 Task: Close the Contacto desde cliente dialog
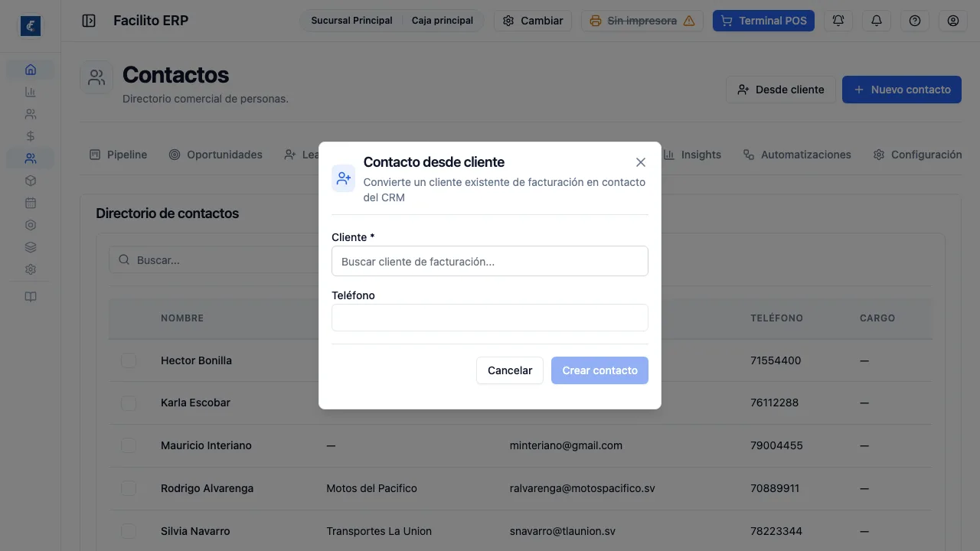coord(641,162)
